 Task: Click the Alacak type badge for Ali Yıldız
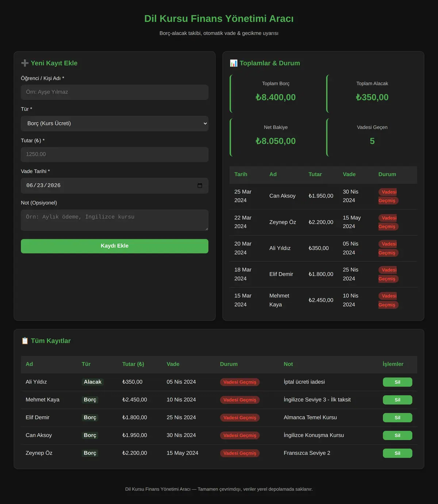tap(93, 382)
